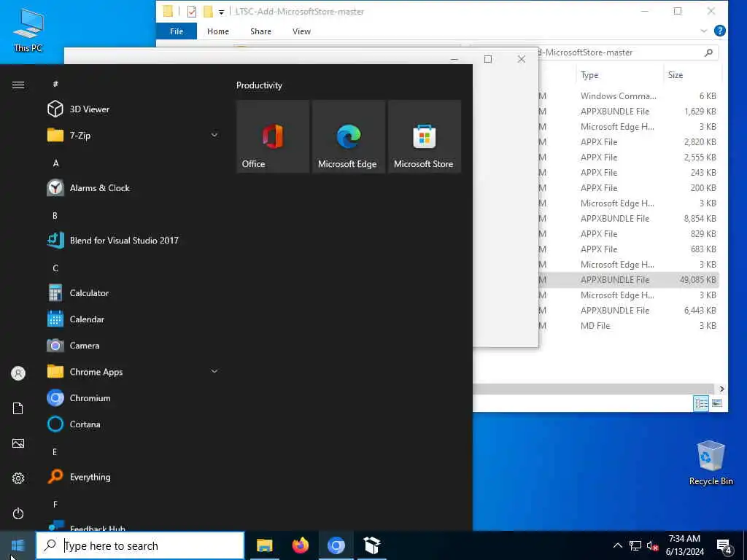Viewport: 747px width, 560px height.
Task: Click the muted volume tray icon
Action: 652,545
